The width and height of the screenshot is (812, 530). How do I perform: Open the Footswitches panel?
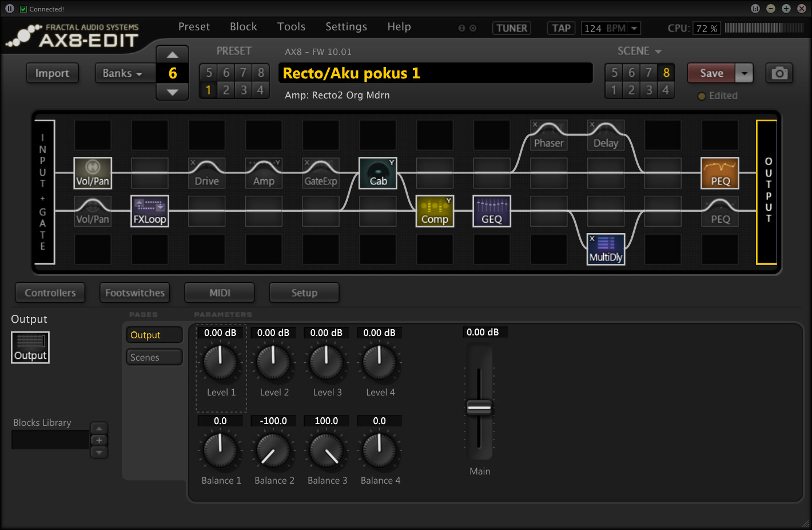(135, 292)
